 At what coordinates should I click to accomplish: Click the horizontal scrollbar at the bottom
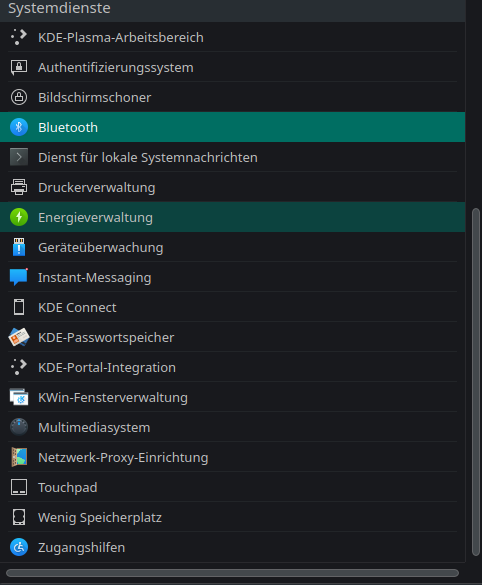pyautogui.click(x=232, y=573)
